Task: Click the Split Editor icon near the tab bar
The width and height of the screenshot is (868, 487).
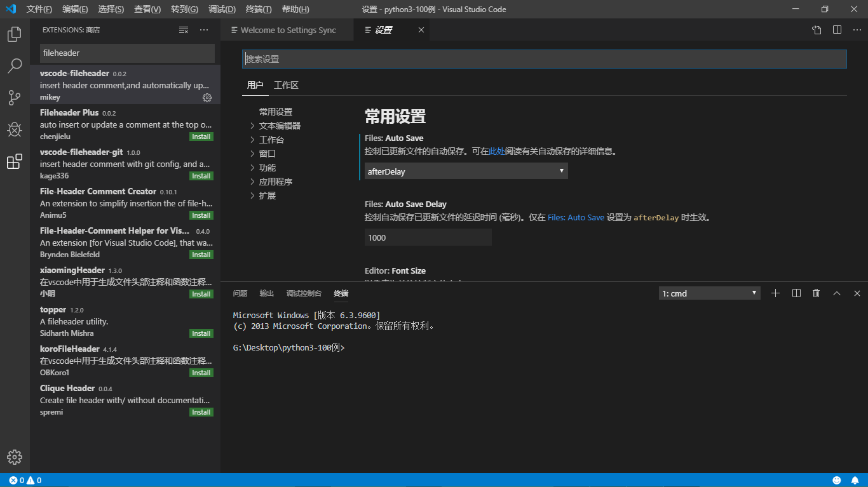Action: pyautogui.click(x=836, y=29)
